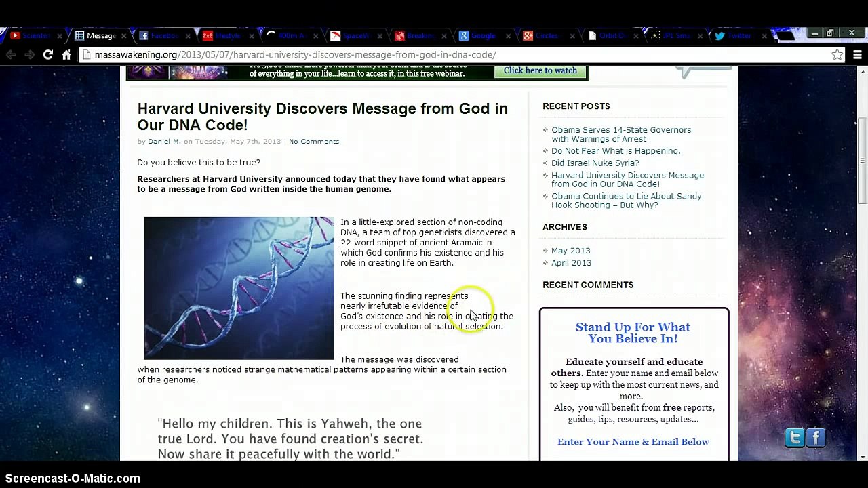
Task: Go back using the browser back arrow
Action: 12,55
